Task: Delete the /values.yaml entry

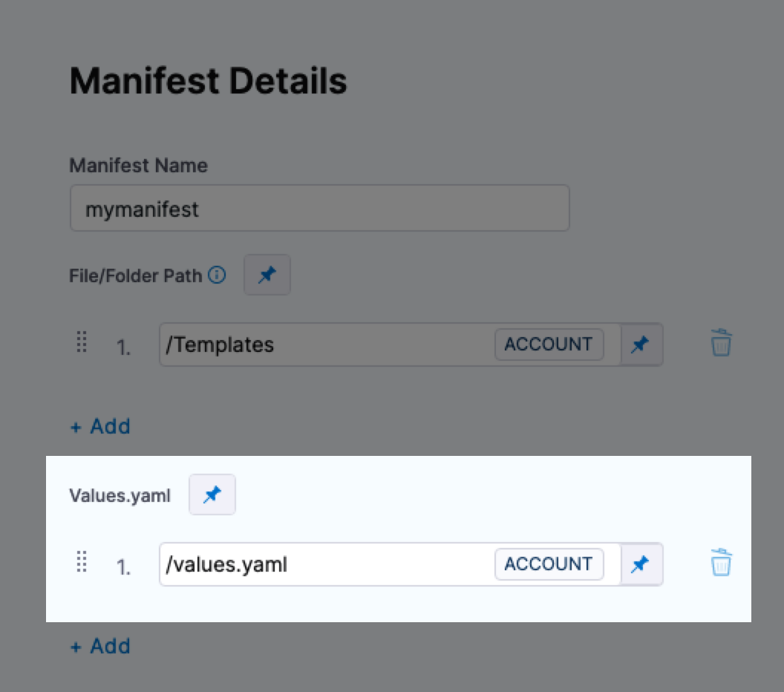Action: pos(721,564)
